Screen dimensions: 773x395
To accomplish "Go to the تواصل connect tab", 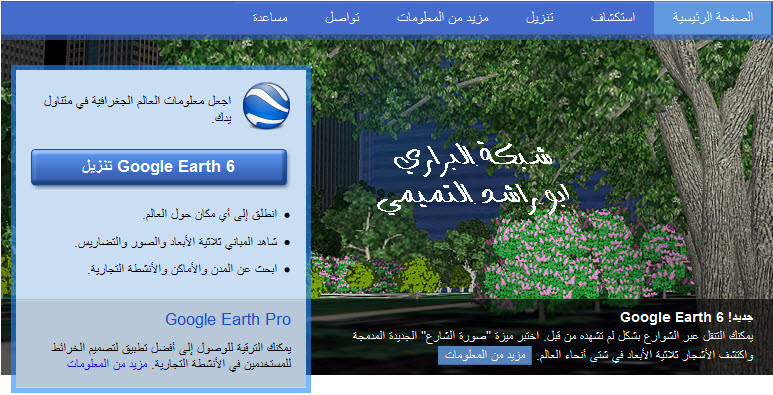I will (x=342, y=18).
